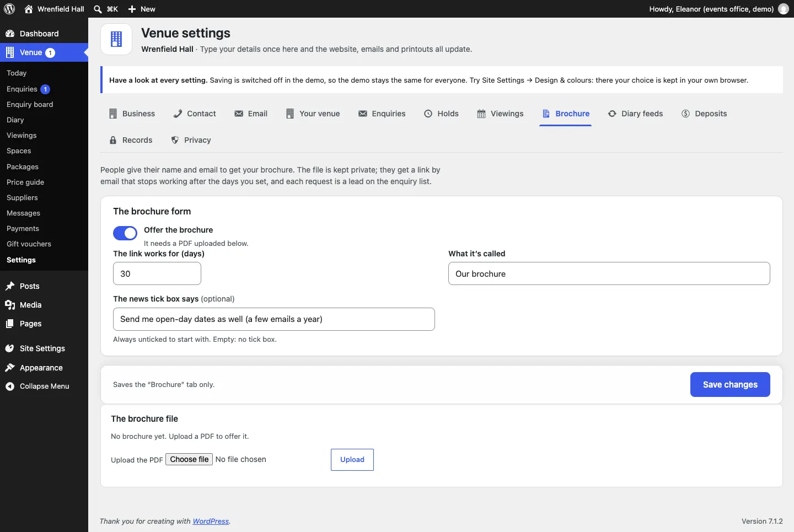Open the Email settings tab
Viewport: 794px width, 532px height.
tap(251, 114)
